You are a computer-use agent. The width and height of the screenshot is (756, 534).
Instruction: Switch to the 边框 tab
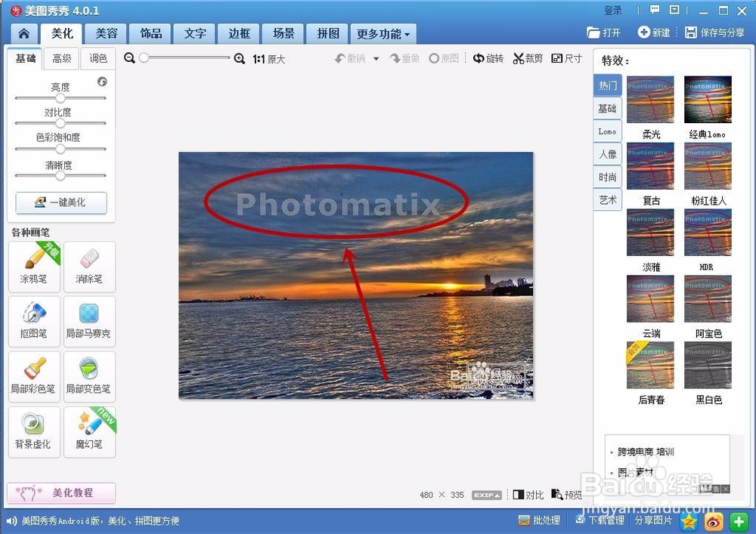tap(239, 33)
